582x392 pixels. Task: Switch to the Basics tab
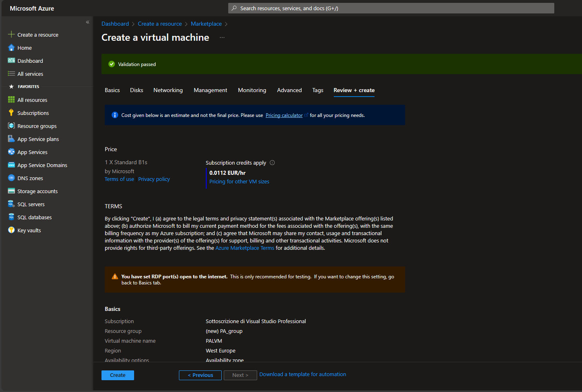pyautogui.click(x=112, y=90)
